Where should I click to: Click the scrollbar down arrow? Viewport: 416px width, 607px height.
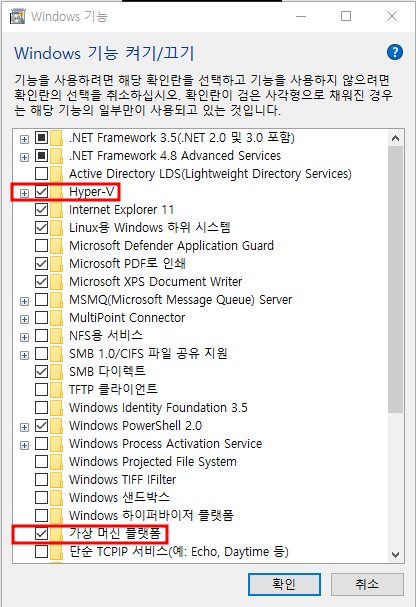coord(395,555)
